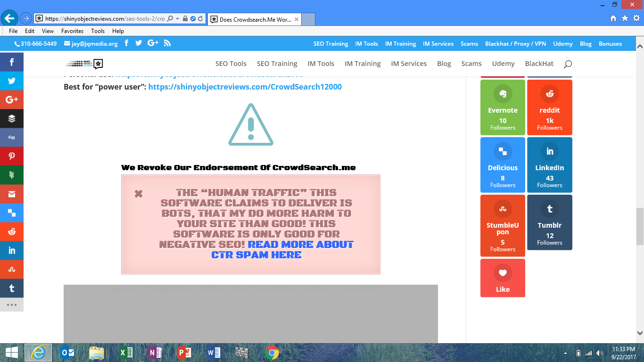Select the 'Does Crowdsearch.Me Wor...' tab

click(x=254, y=19)
